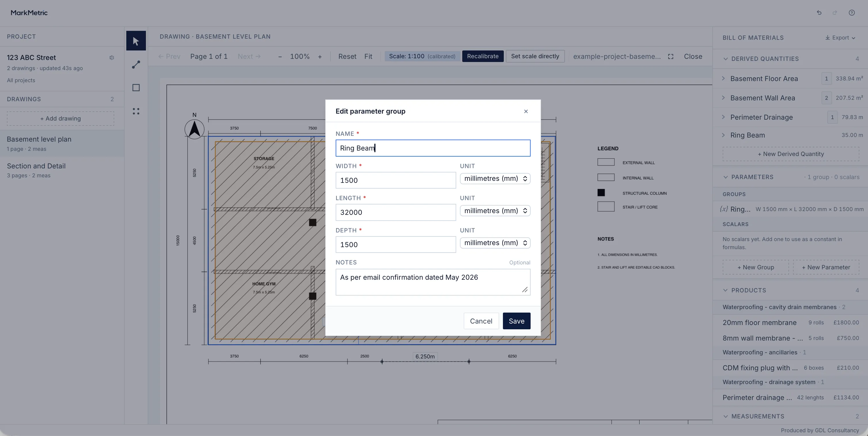Select the Waterproofing - drainage system category
This screenshot has height=436, width=868.
790,382
